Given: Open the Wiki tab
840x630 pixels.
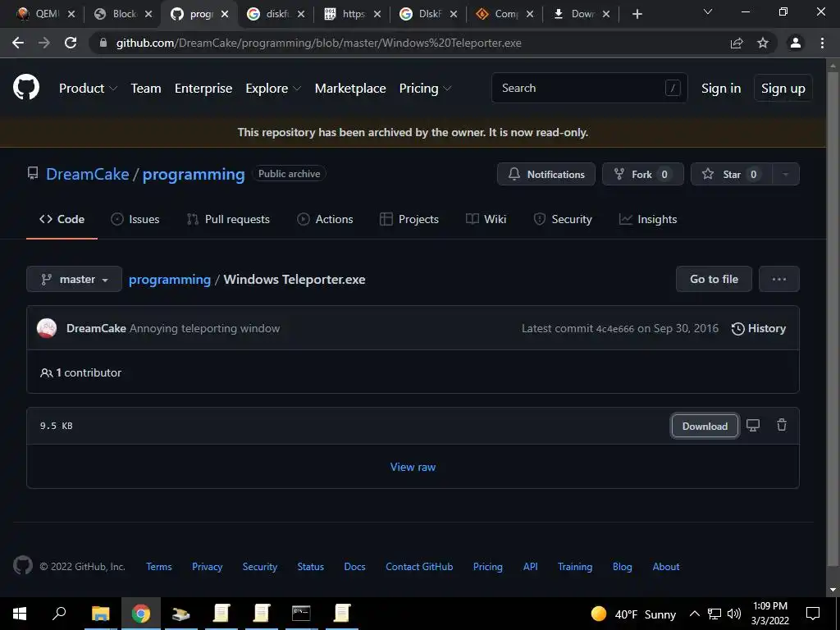Looking at the screenshot, I should tap(486, 219).
